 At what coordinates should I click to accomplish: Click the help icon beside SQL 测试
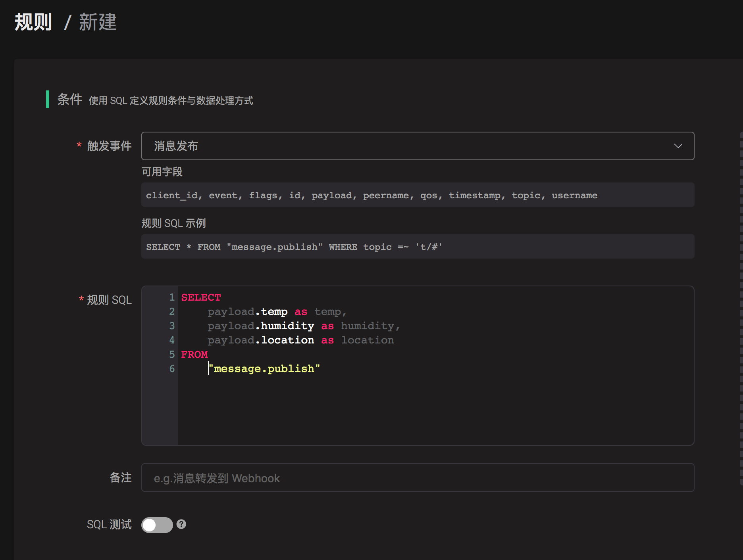[x=181, y=524]
